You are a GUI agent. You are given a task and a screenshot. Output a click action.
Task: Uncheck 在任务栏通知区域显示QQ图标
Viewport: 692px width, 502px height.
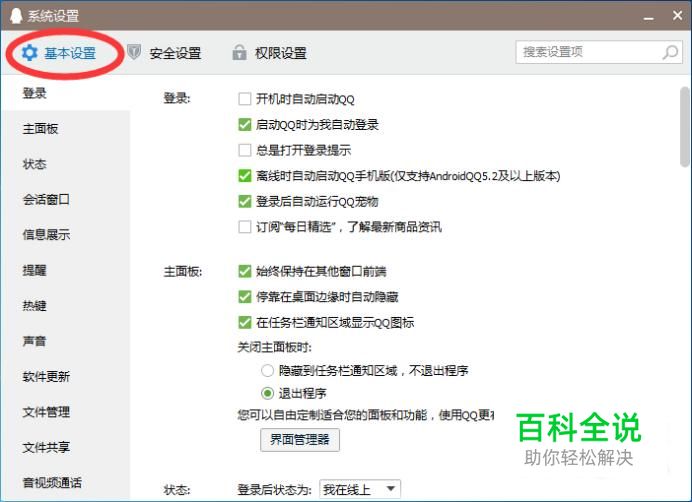(x=244, y=322)
